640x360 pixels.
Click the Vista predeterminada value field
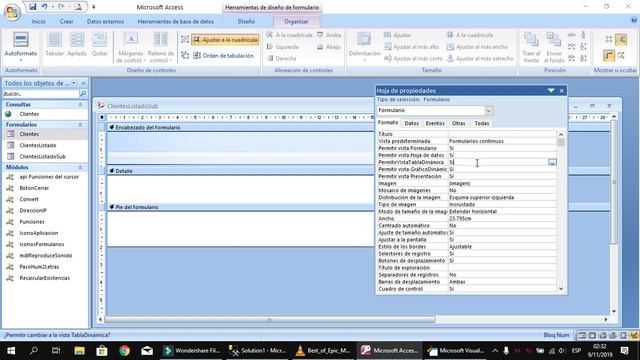point(502,141)
